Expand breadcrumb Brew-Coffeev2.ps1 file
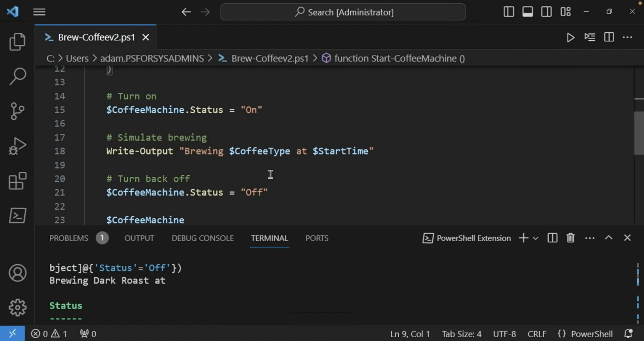Viewport: 644px width, 341px height. 263,58
